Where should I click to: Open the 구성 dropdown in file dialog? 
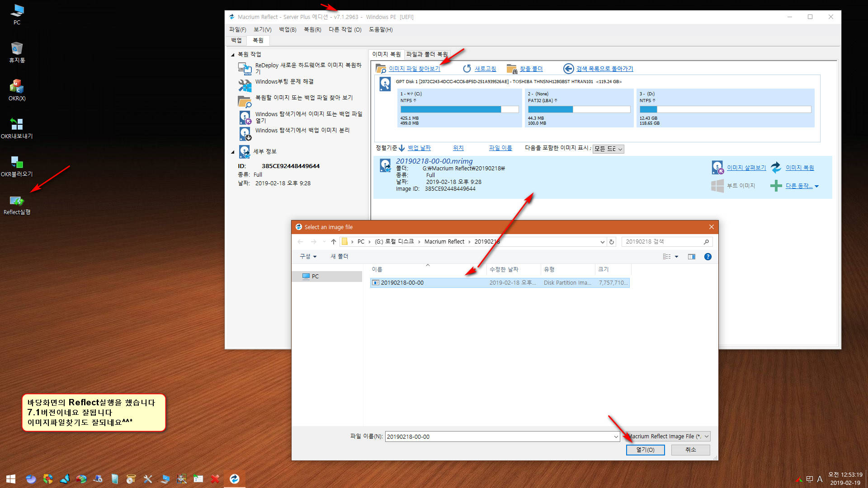coord(308,257)
